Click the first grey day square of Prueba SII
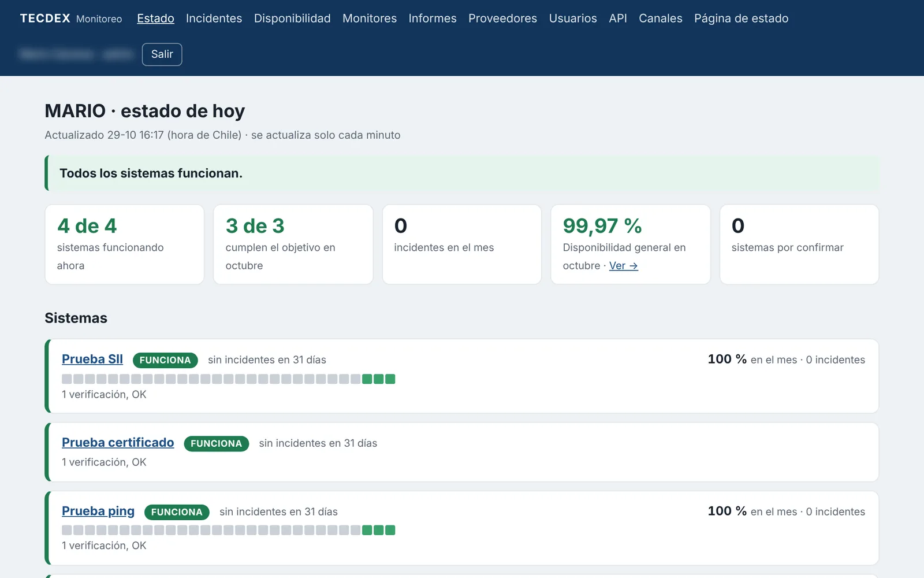Screen dimensions: 924x578 [x=67, y=379]
